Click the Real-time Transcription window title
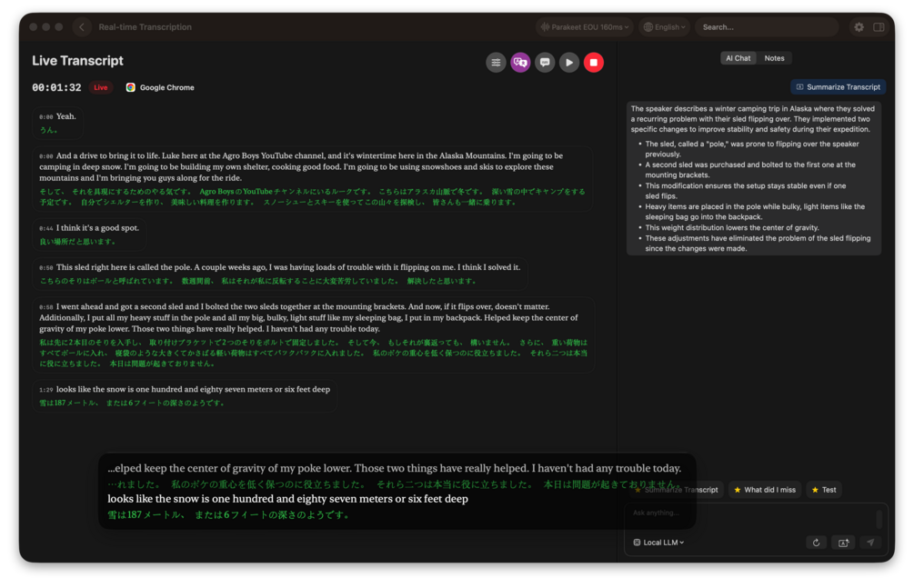 click(x=146, y=26)
